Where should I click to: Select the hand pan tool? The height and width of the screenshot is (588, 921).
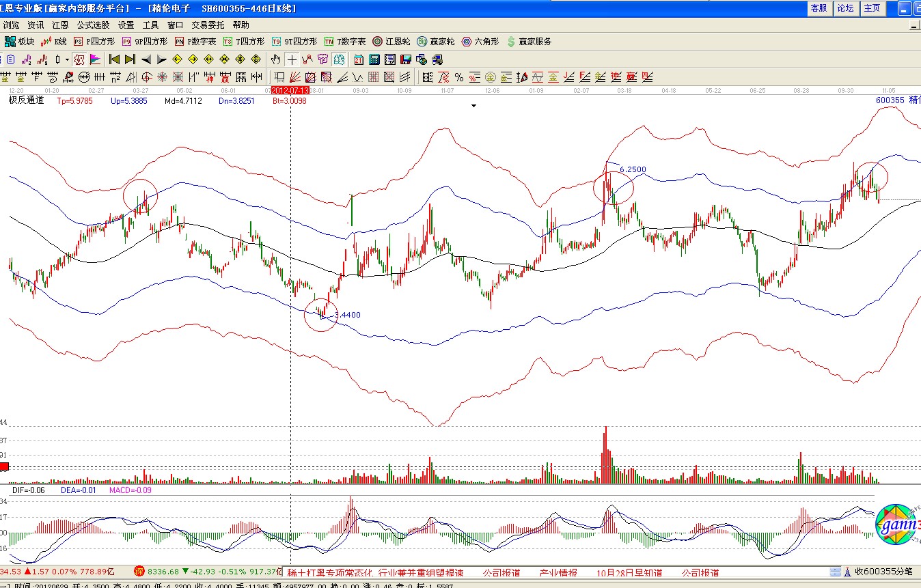(275, 59)
